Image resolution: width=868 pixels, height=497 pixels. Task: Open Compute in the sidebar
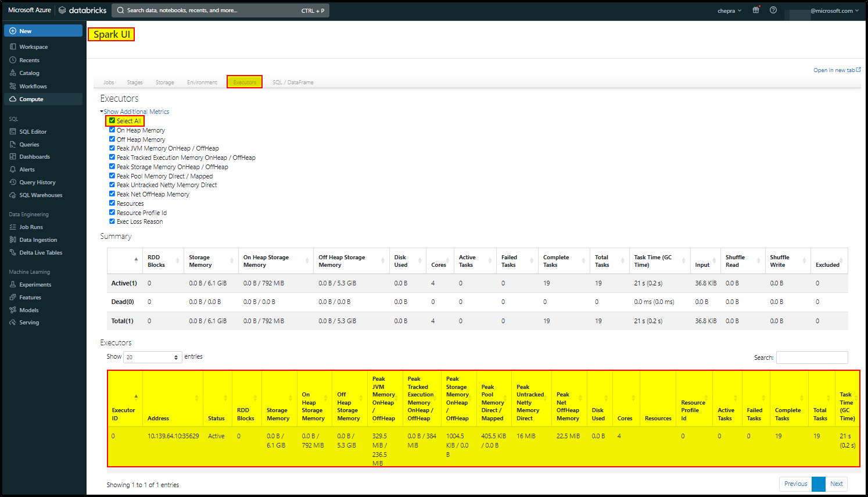43,99
